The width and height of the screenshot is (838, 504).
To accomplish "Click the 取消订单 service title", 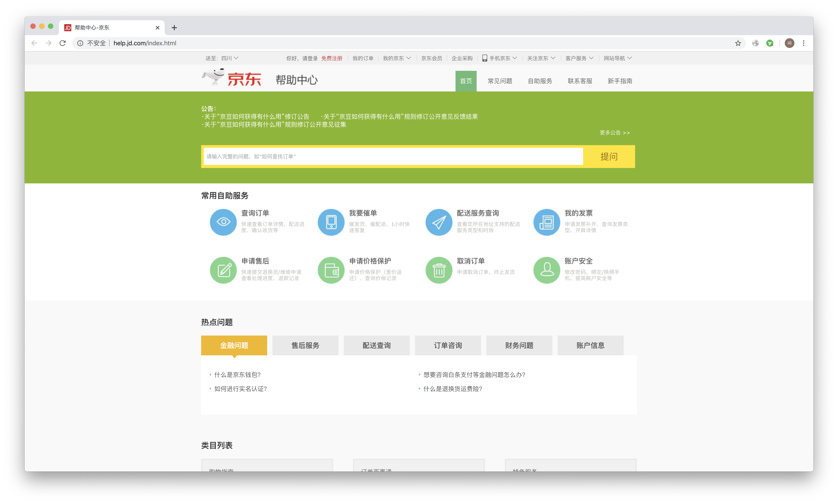I will tap(471, 261).
